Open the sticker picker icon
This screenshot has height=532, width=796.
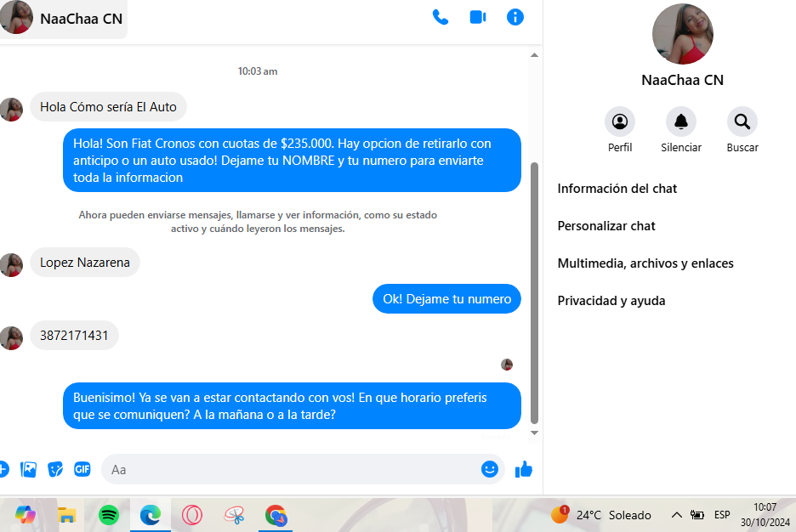tap(55, 470)
